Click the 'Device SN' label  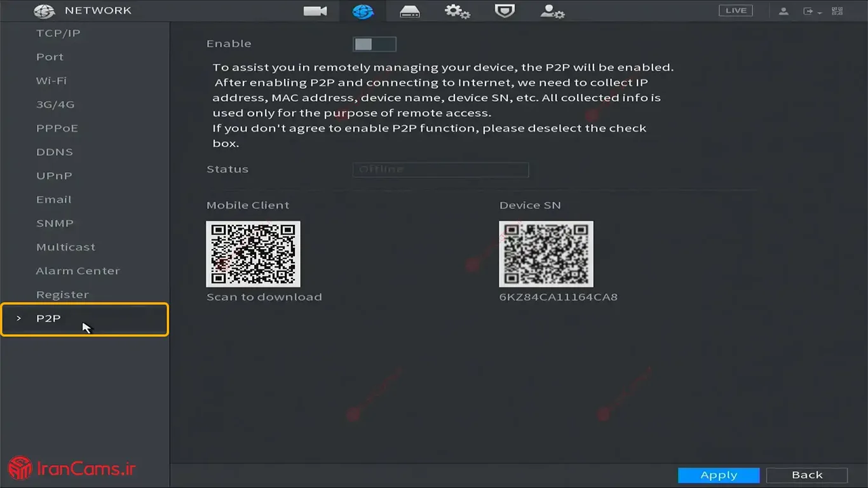pyautogui.click(x=530, y=205)
